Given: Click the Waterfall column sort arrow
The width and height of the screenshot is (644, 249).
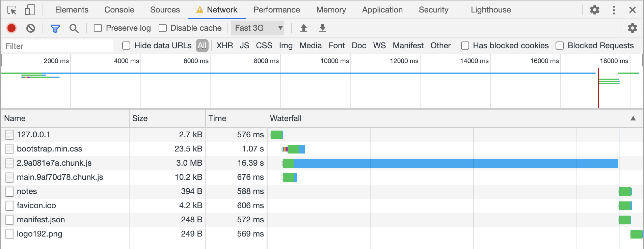Looking at the screenshot, I should [633, 118].
